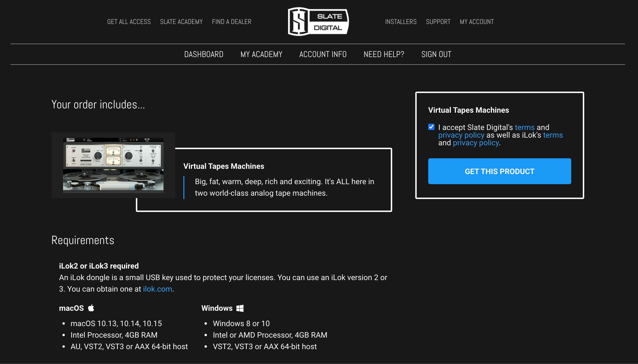Viewport: 638px width, 364px height.
Task: Switch to the Dashboard tab
Action: click(204, 54)
